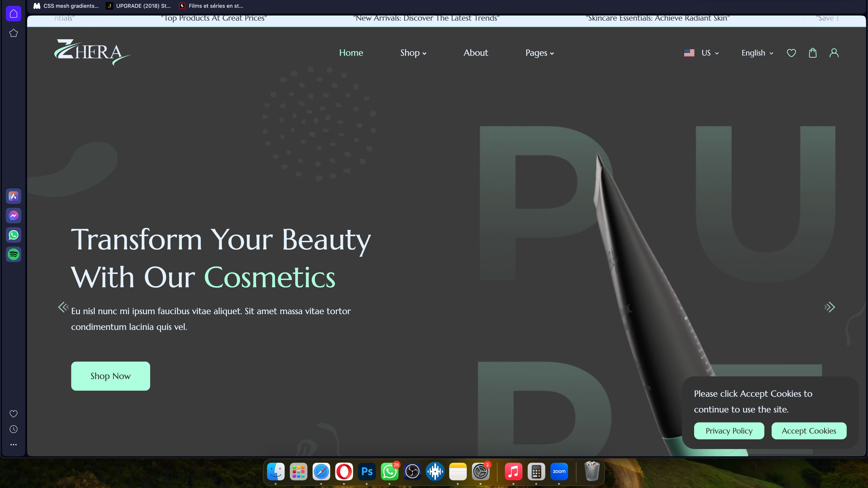Open the user account icon
This screenshot has width=868, height=488.
click(834, 53)
